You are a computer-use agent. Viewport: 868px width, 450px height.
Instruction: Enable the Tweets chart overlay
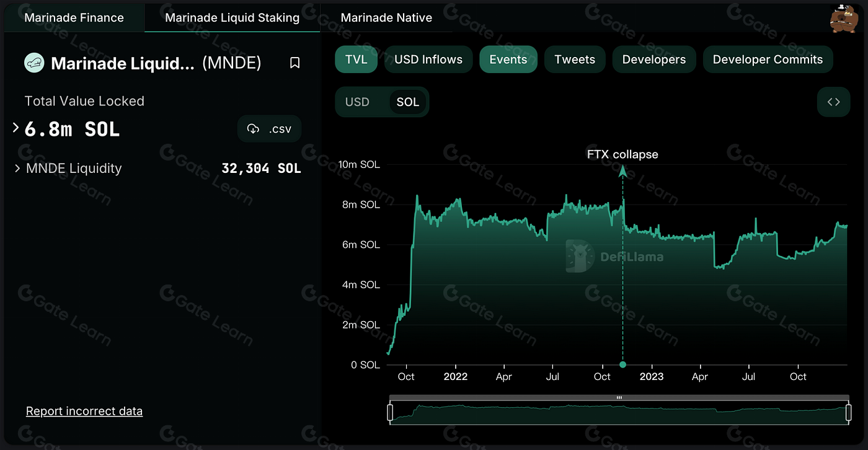(x=574, y=60)
